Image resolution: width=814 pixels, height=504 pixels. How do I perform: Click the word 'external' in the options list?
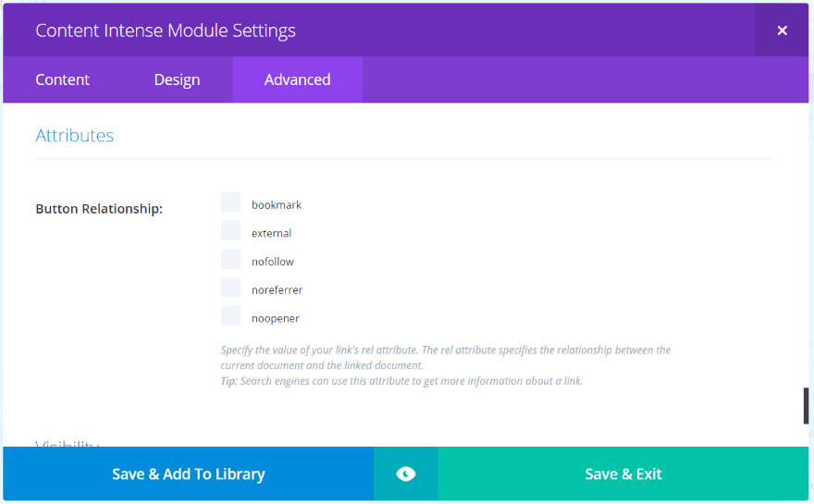(271, 233)
